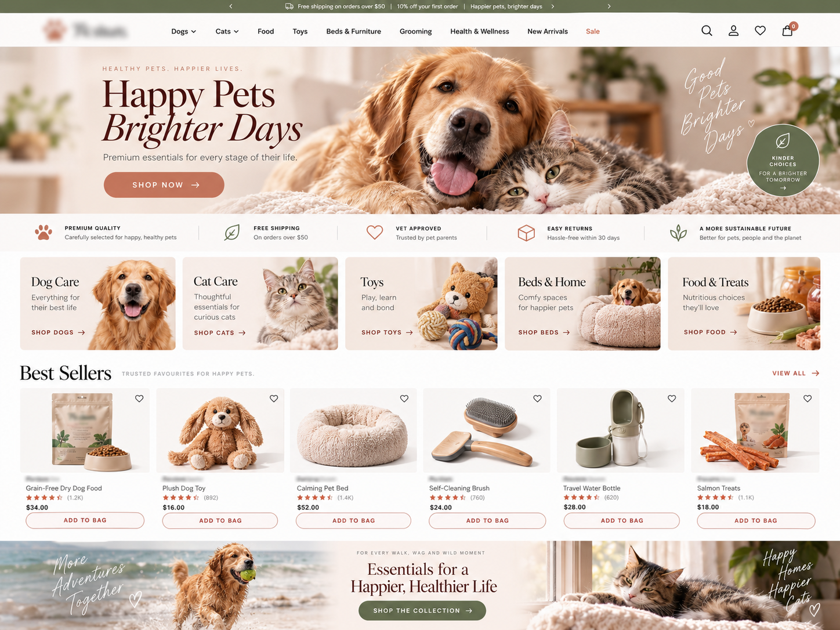Click the Kinder Choices green badge
840x630 pixels.
coord(783,160)
